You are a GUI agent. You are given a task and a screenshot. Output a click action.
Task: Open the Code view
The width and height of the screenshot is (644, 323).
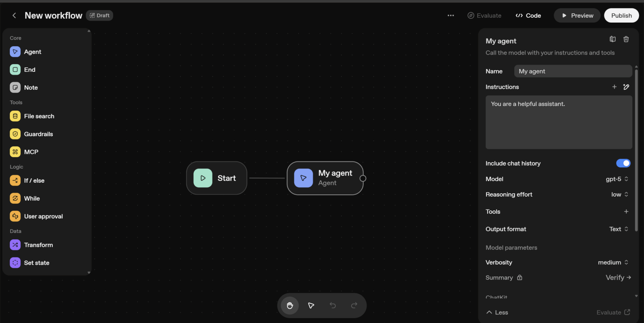point(528,15)
